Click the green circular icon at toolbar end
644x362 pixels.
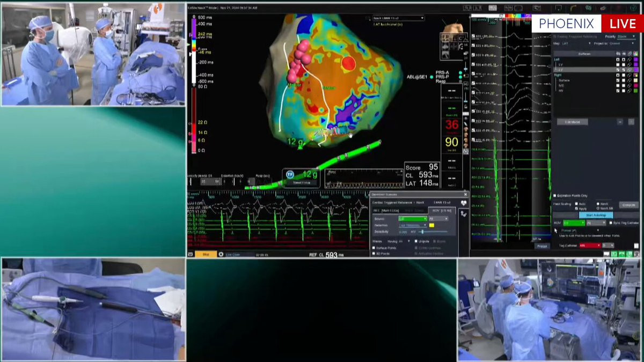pos(633,8)
